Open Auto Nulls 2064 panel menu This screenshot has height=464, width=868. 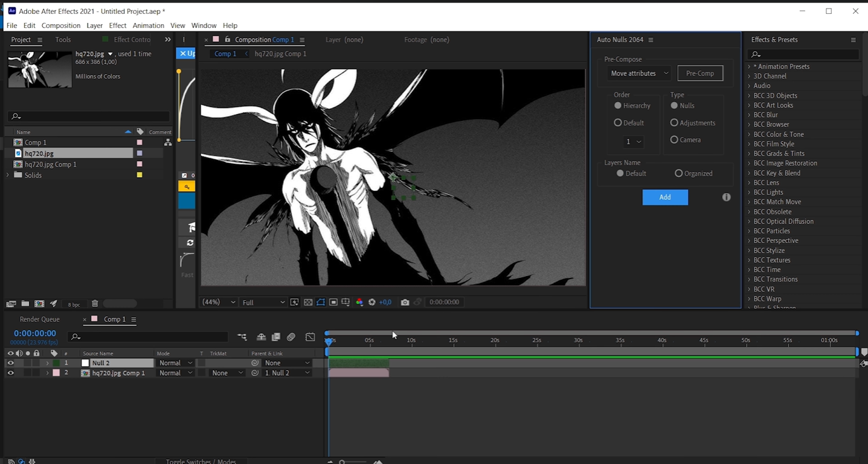(651, 40)
